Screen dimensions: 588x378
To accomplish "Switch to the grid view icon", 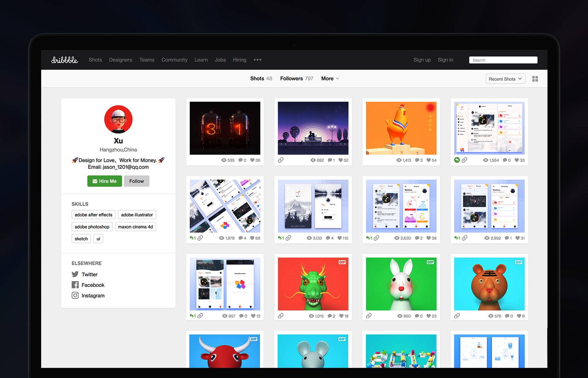I will tap(535, 79).
